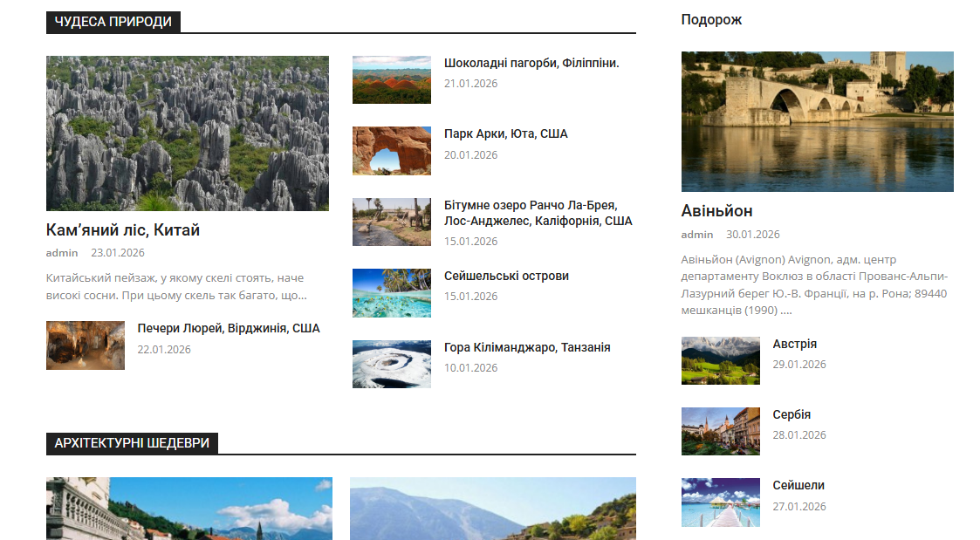The width and height of the screenshot is (980, 540).
Task: Open the article Печери Люрей, Вірджинія, США
Action: click(x=229, y=328)
